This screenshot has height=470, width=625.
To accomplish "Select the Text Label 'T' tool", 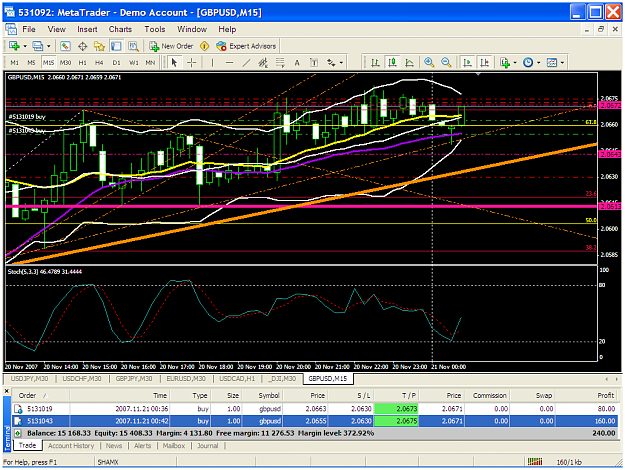I will [314, 63].
